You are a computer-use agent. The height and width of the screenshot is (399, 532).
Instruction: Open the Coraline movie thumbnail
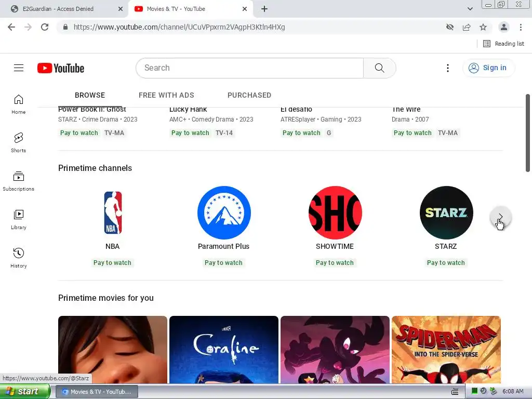tap(224, 350)
